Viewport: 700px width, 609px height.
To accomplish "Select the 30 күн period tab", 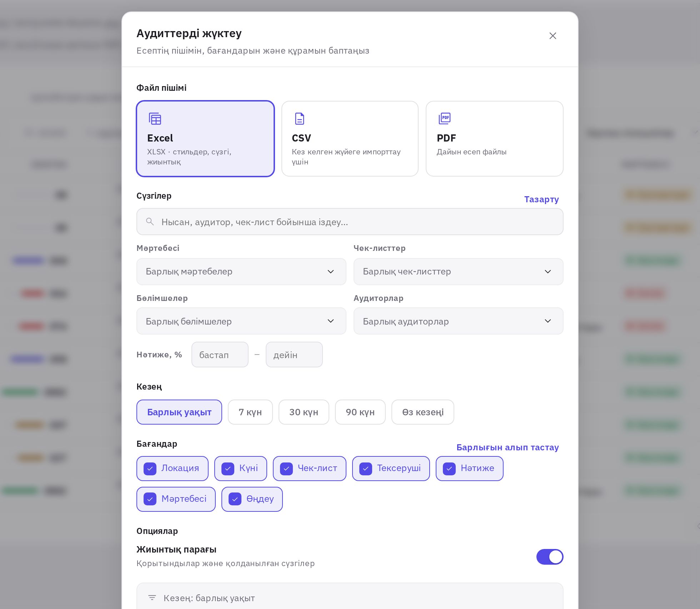I will tap(304, 412).
